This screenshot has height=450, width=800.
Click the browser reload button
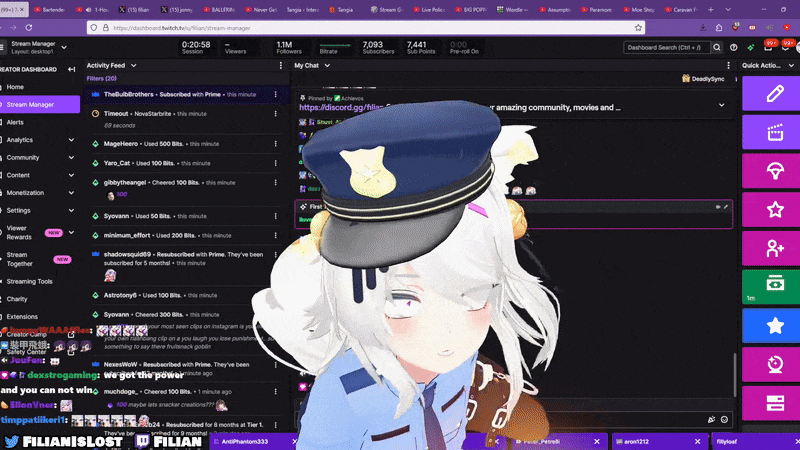point(29,28)
